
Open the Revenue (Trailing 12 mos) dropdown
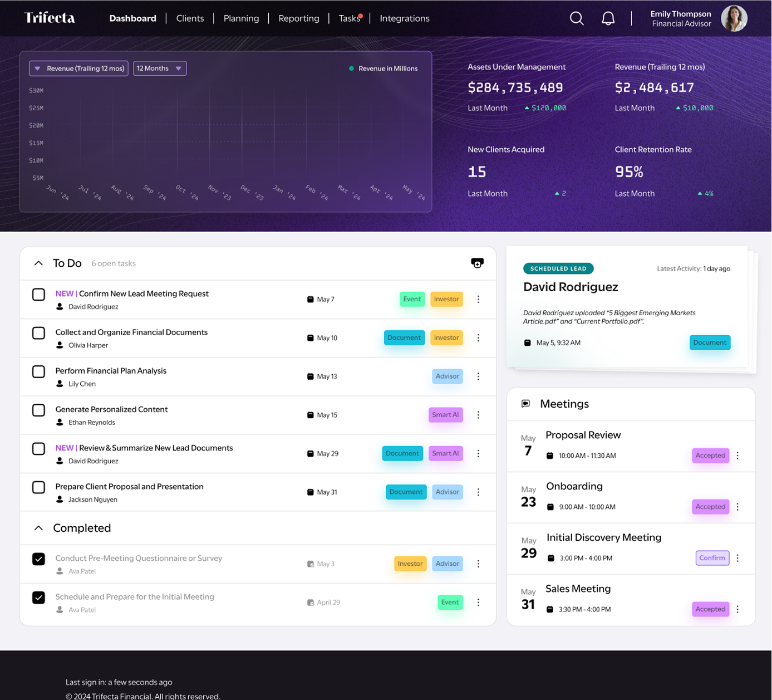78,68
